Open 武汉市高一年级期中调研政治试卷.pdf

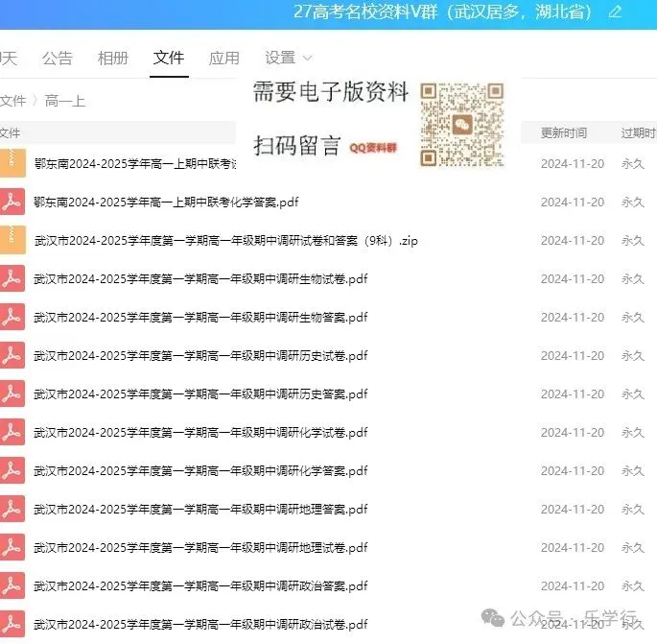200,624
